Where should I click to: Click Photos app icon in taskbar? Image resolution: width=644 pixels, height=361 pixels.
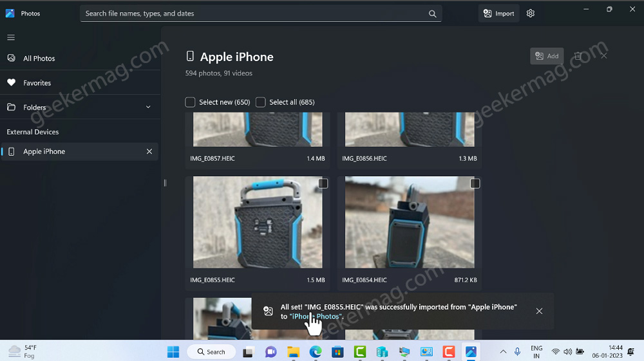[471, 351]
